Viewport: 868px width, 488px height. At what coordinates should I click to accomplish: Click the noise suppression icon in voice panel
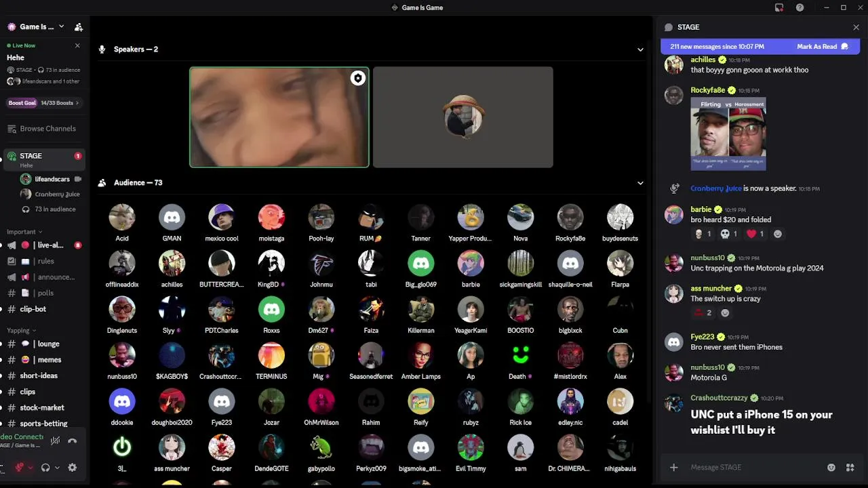click(x=55, y=441)
